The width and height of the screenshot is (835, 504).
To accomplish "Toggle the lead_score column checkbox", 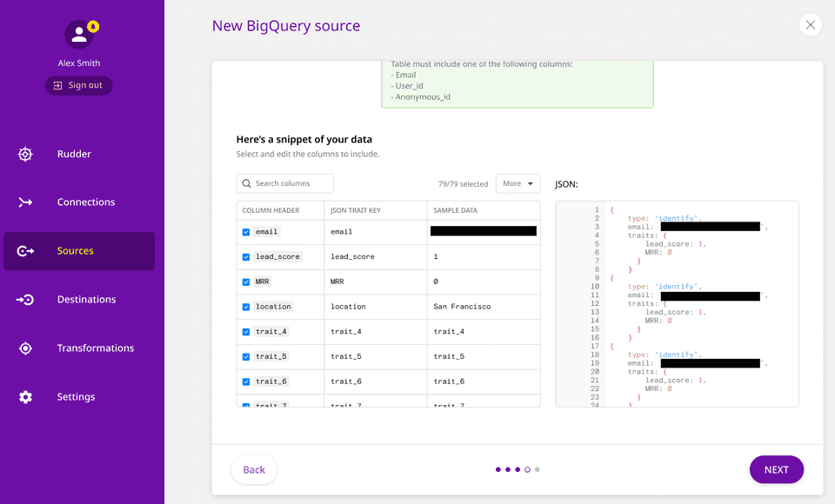I will 246,257.
